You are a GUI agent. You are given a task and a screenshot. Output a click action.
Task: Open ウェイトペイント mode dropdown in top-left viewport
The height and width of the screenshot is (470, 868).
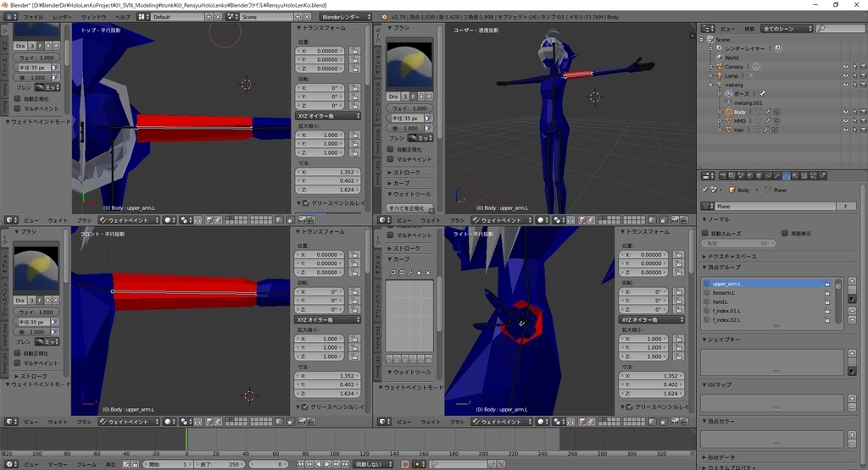point(129,220)
